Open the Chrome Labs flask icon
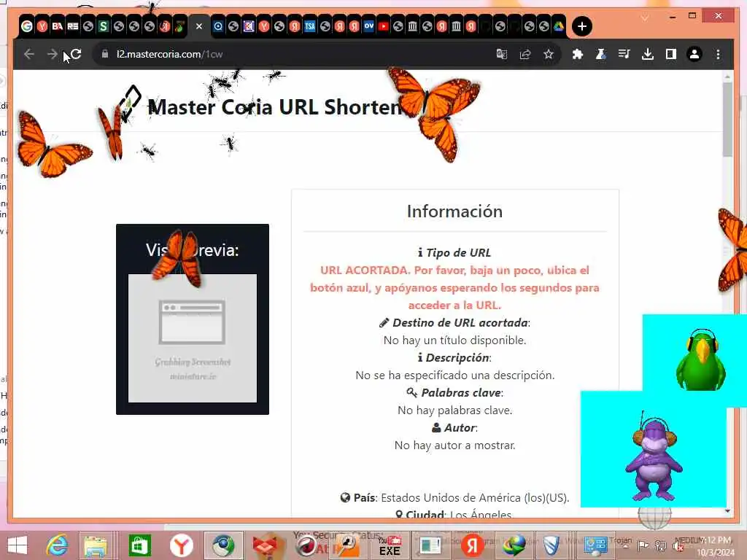Viewport: 747px width, 560px height. pos(601,54)
